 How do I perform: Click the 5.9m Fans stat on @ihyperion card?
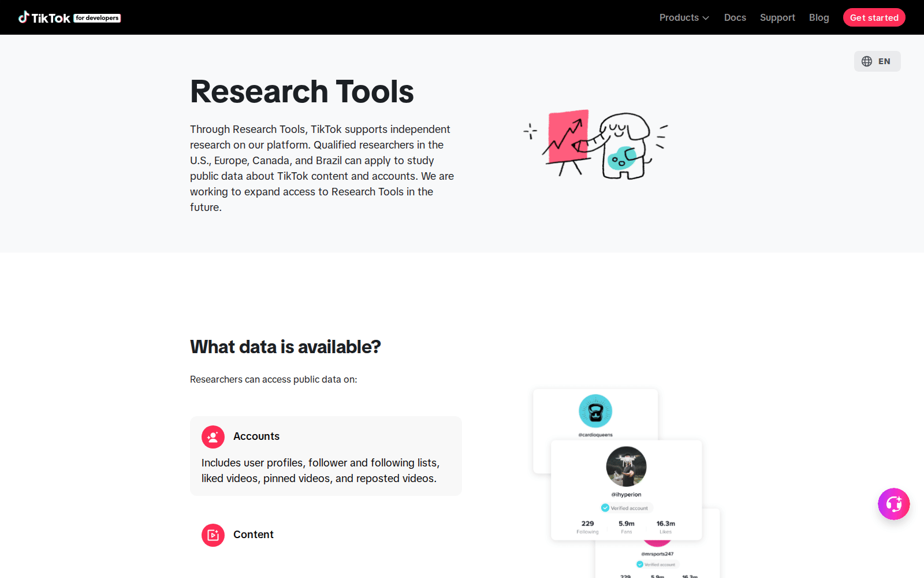click(627, 527)
